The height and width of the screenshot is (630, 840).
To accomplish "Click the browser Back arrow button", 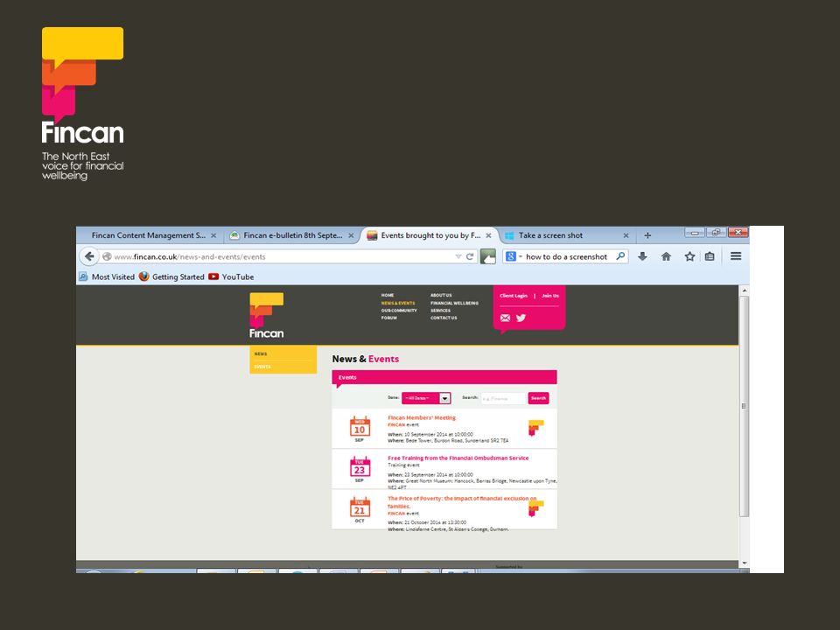I will pos(89,256).
